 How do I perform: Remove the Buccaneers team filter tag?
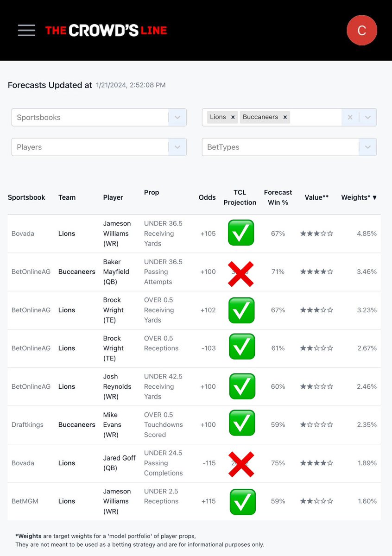[285, 117]
